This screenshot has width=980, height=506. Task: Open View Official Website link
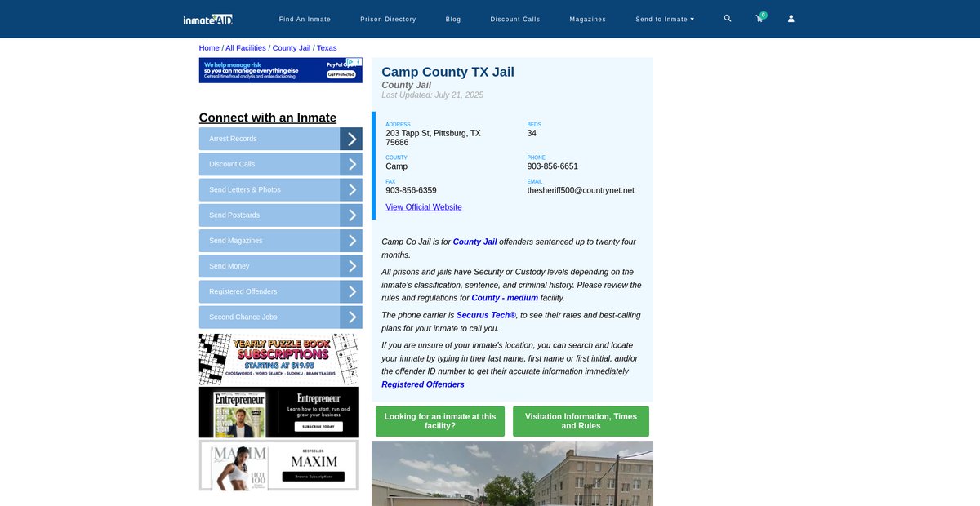pos(424,207)
